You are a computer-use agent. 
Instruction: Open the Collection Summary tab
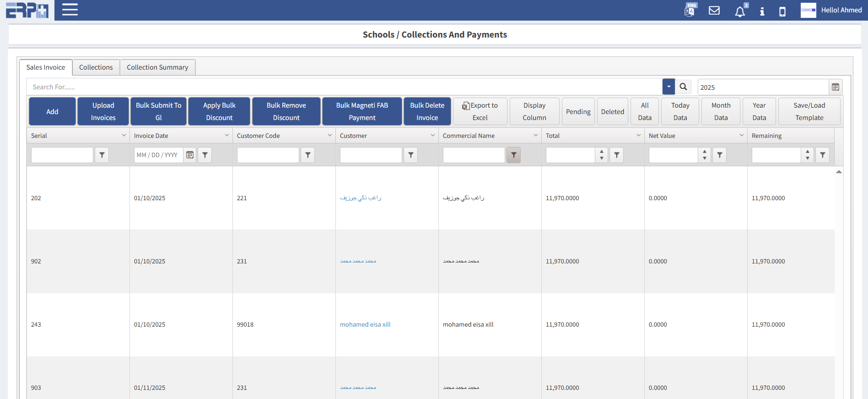[157, 67]
